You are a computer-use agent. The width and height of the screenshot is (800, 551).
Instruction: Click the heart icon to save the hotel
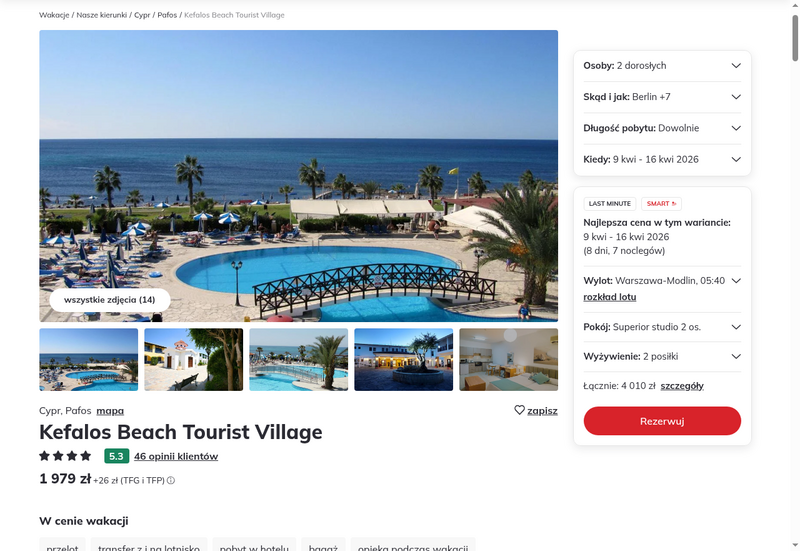519,410
